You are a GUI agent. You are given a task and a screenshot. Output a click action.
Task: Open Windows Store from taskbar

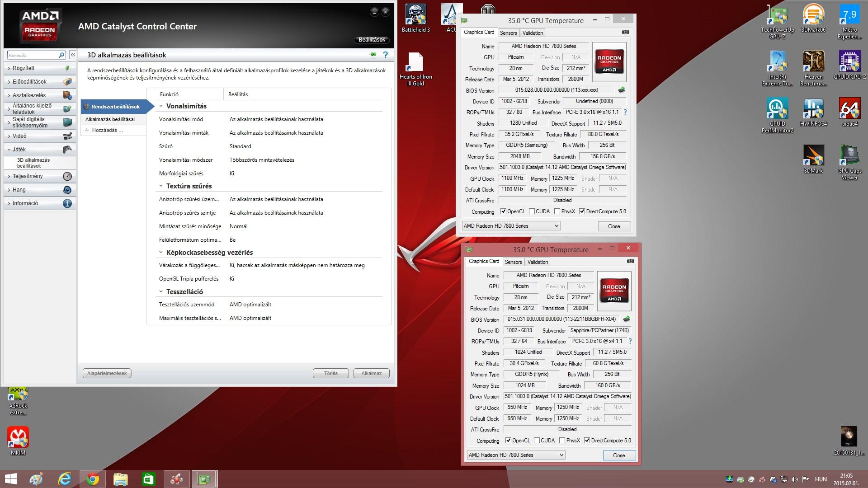tap(149, 479)
